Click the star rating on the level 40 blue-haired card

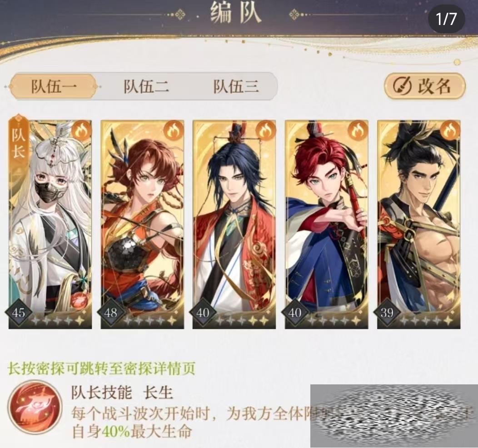[241, 321]
